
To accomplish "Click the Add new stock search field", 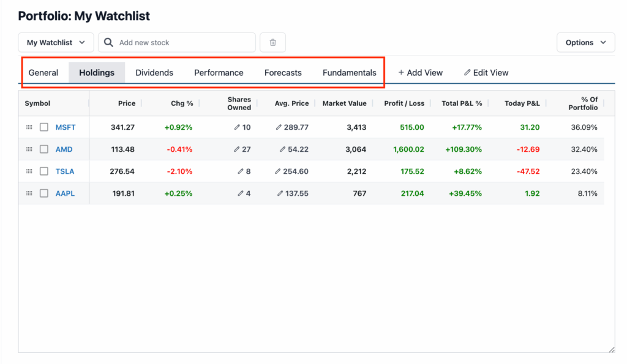I will 184,43.
